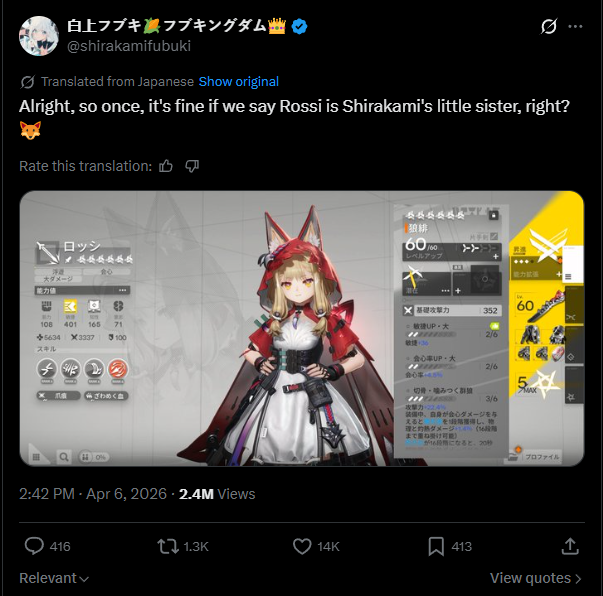Click the blue verified badge
Screen dimensions: 603x596
point(299,27)
